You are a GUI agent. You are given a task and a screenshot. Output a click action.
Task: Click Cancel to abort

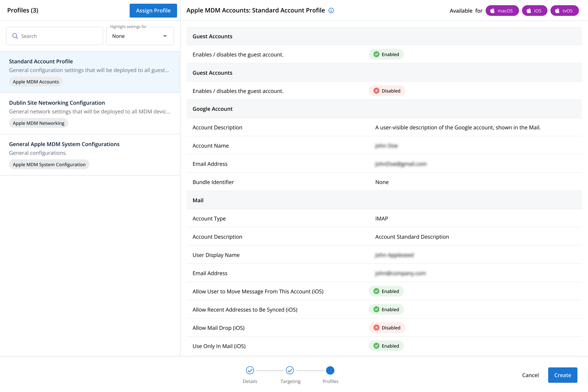(x=530, y=375)
